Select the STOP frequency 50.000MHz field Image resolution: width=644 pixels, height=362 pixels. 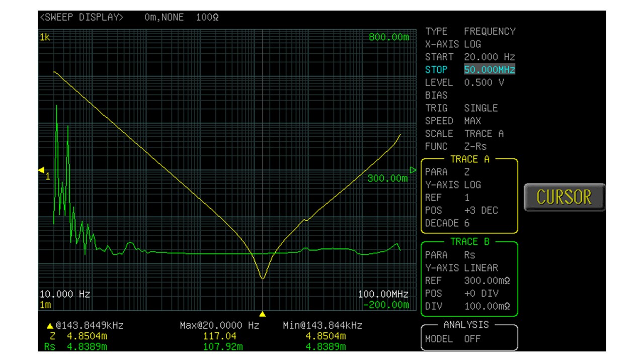pos(489,70)
